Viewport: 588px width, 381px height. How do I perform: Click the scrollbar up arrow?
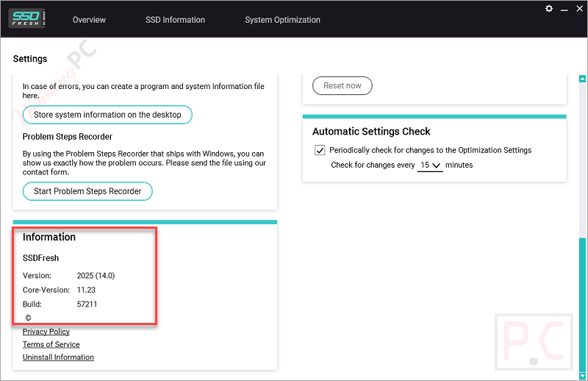coord(582,79)
